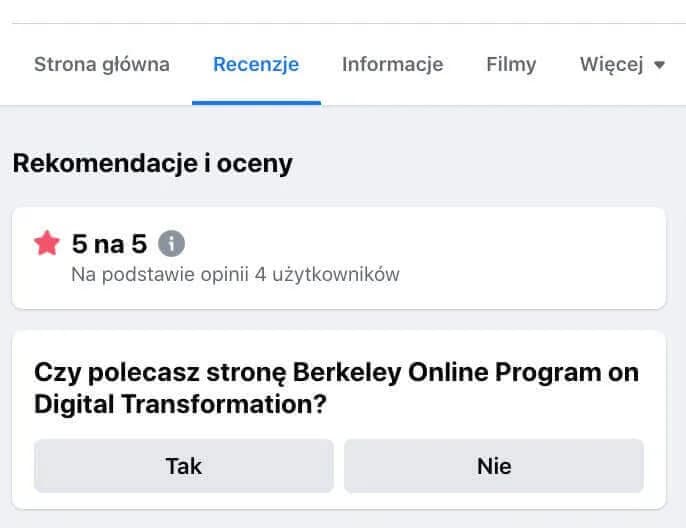Click the red star rating icon
686x528 pixels.
click(46, 243)
